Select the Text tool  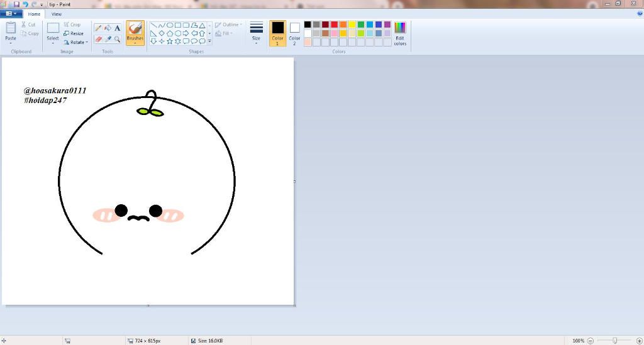[x=118, y=28]
